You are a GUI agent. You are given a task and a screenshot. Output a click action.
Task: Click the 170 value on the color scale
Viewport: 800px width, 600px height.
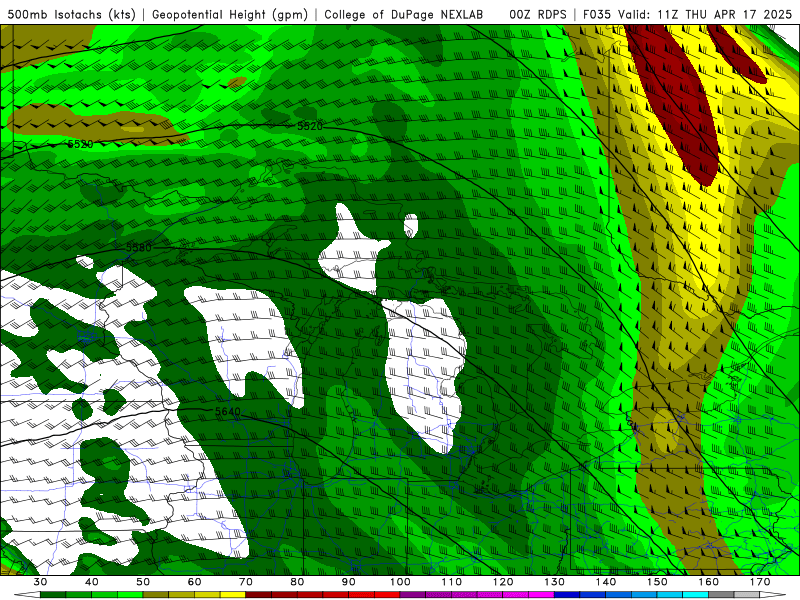[760, 582]
